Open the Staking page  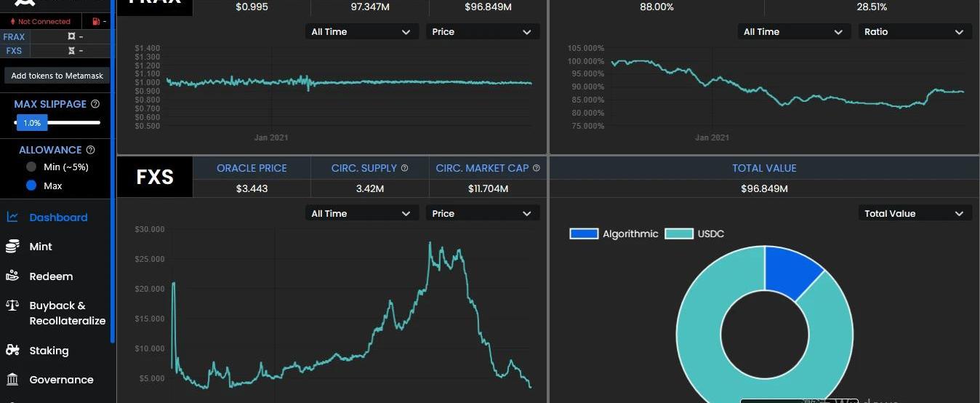(x=49, y=351)
